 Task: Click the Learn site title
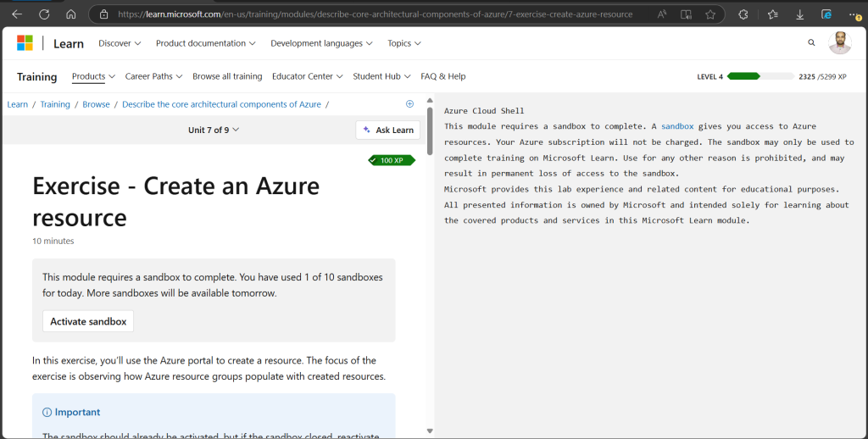(x=69, y=44)
